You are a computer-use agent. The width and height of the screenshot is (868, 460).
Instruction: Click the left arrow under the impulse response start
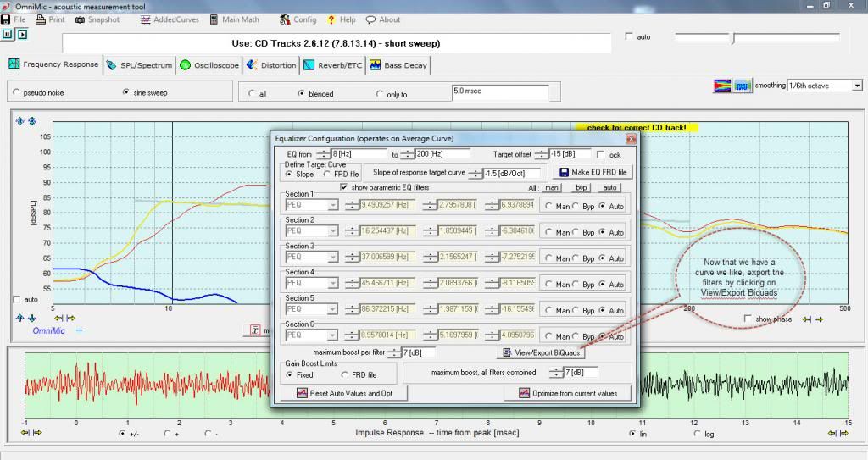point(25,433)
